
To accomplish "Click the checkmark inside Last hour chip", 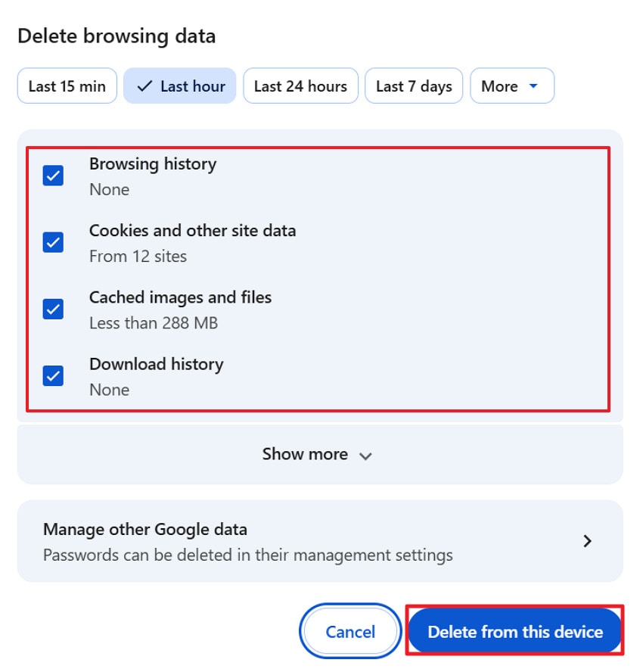I will 143,86.
